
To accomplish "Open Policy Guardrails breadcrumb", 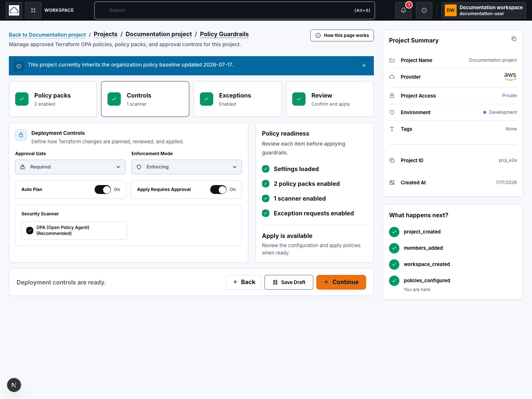I will (x=224, y=34).
